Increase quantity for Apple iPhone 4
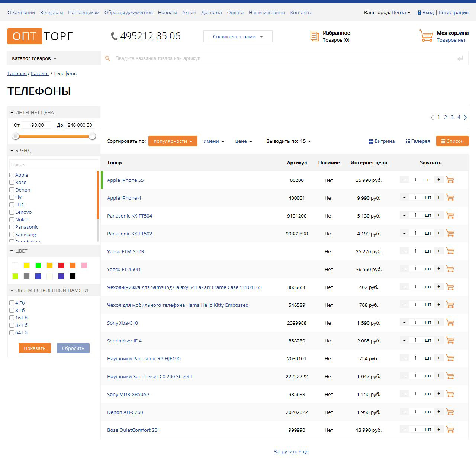Image resolution: width=476 pixels, height=476 pixels. tap(439, 197)
